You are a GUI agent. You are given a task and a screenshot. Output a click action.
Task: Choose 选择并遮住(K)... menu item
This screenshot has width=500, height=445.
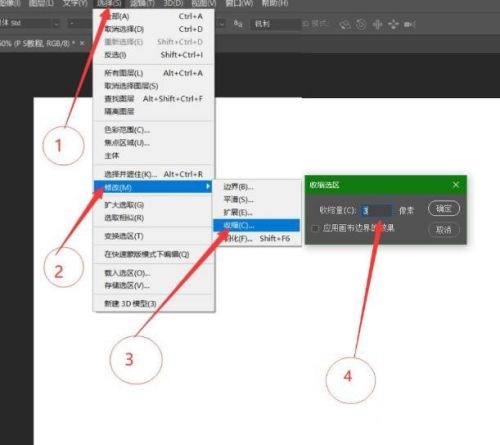pyautogui.click(x=154, y=174)
